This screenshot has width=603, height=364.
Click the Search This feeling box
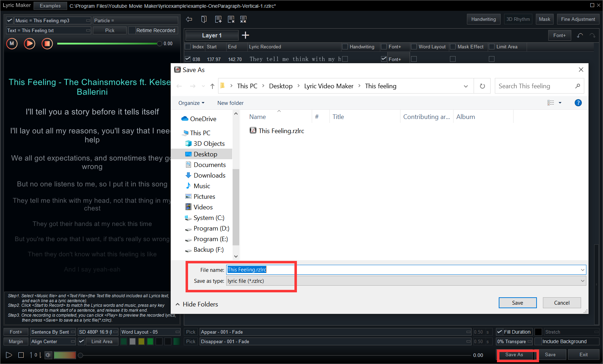click(x=539, y=86)
